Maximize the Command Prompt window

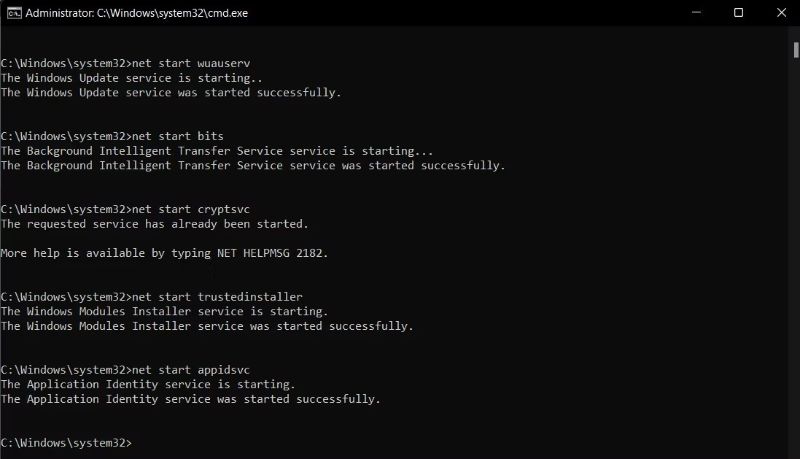[x=738, y=13]
